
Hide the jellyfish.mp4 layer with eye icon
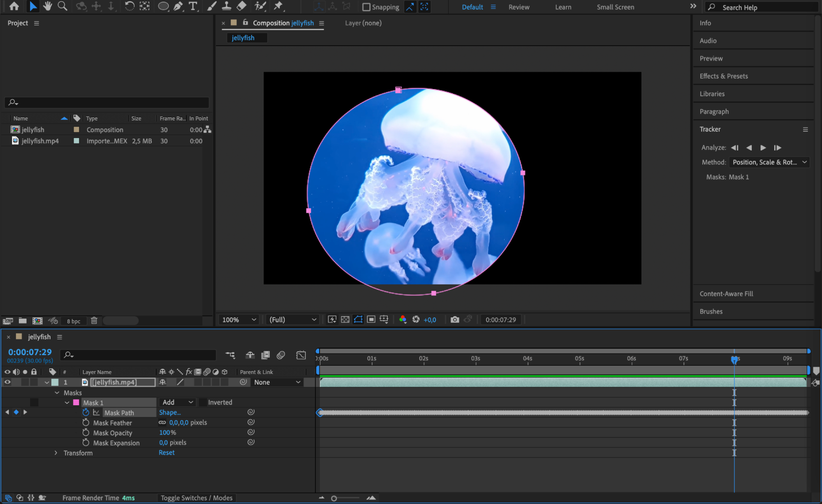coord(7,382)
